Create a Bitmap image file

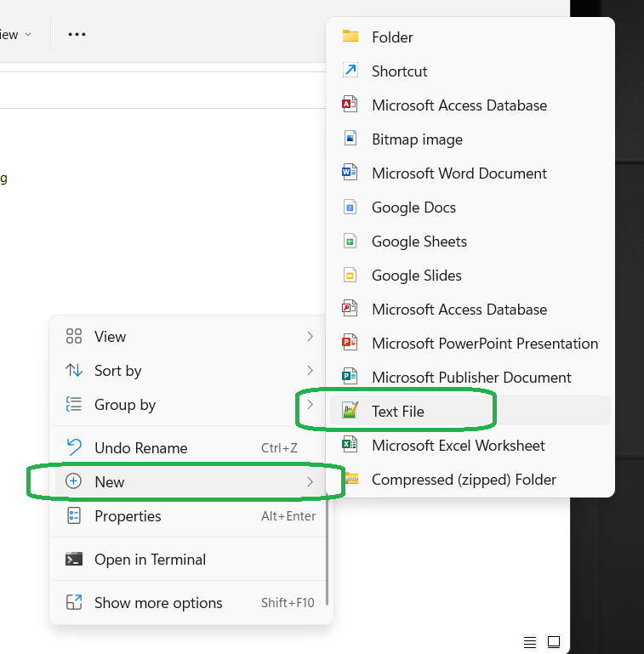(470, 139)
